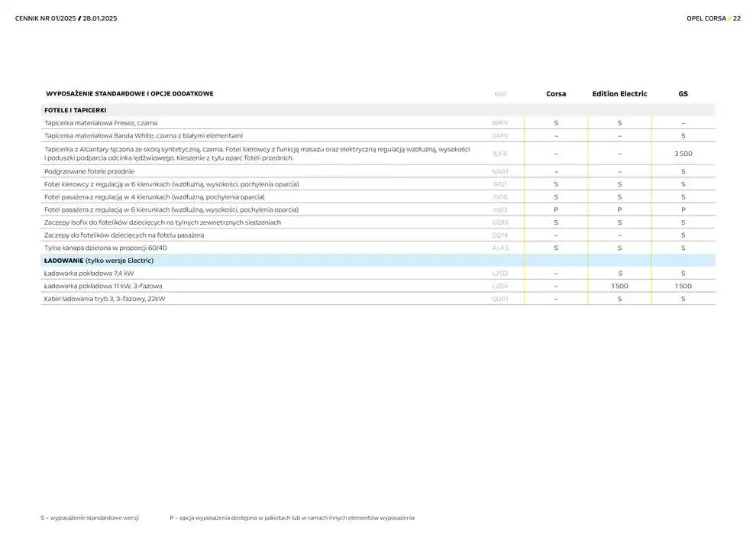The width and height of the screenshot is (756, 535).
Task: Click the Edition Electric price for the 11 kW charger
Action: click(x=619, y=287)
